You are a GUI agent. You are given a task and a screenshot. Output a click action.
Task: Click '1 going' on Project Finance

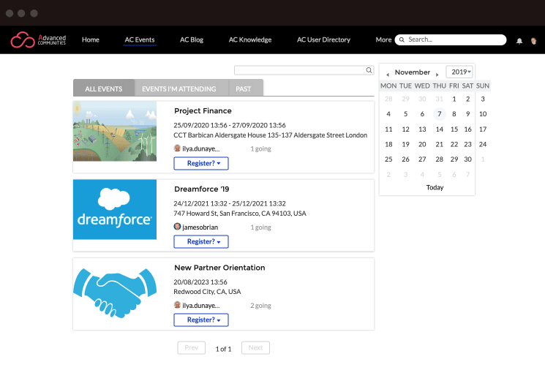(x=260, y=148)
